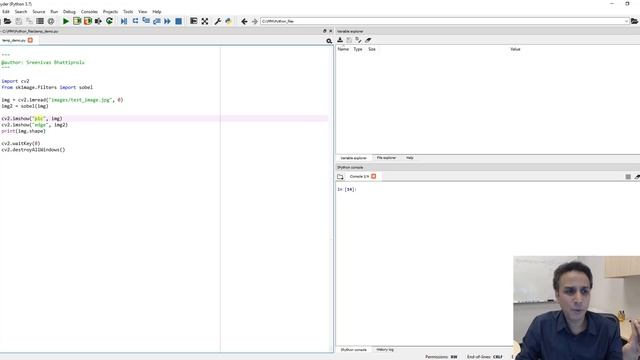Open the Consoles menu
Screen dimensions: 640x360
pyautogui.click(x=89, y=12)
